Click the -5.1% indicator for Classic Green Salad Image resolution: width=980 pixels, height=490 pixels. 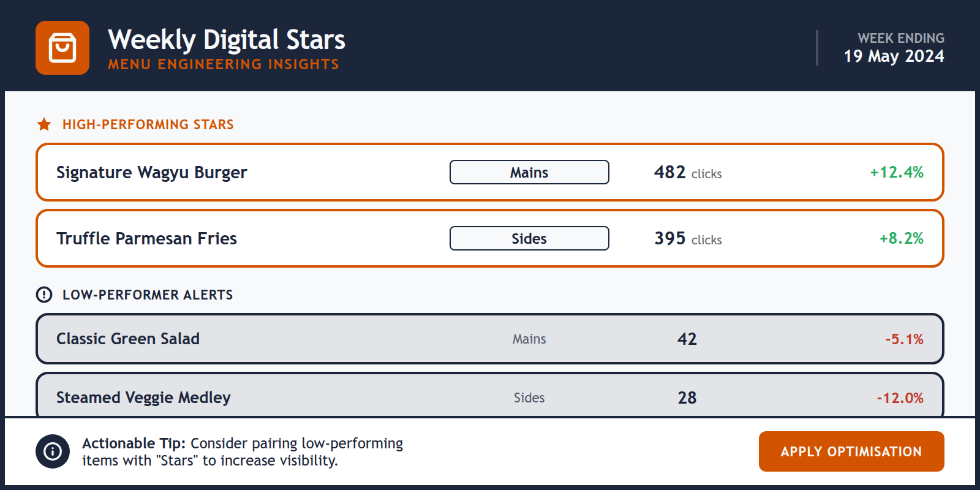(904, 339)
